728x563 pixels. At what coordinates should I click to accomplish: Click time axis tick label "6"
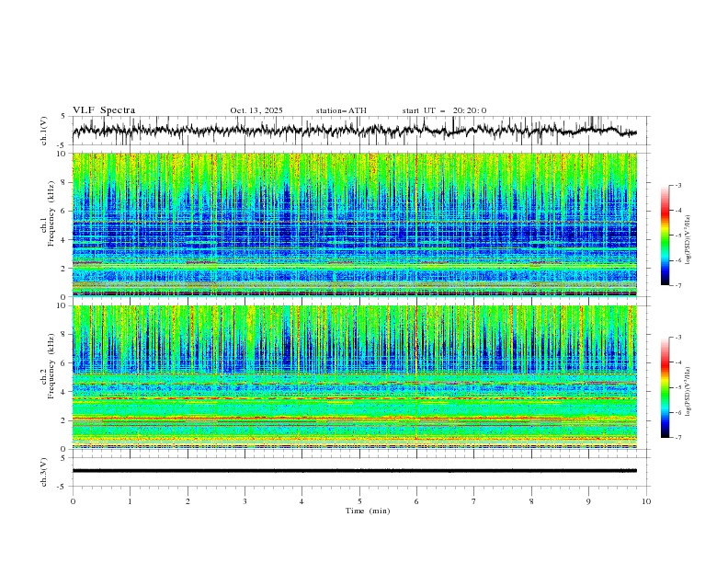416,501
